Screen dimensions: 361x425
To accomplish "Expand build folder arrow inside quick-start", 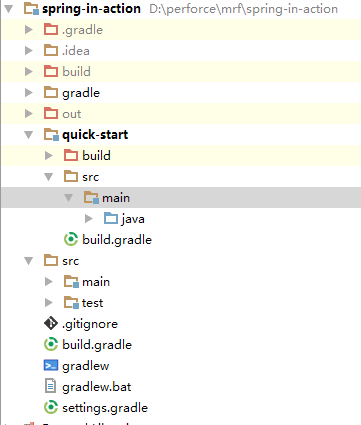I will click(49, 156).
